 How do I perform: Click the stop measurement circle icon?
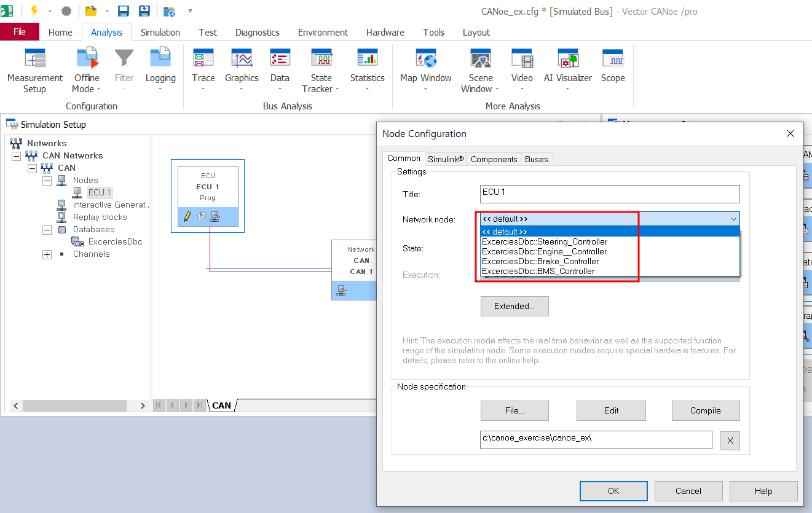click(x=66, y=11)
